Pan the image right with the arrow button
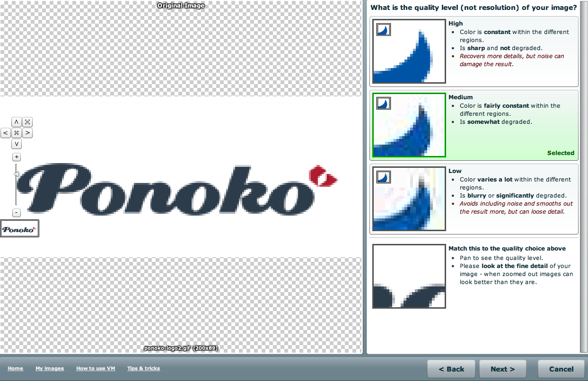 point(27,133)
